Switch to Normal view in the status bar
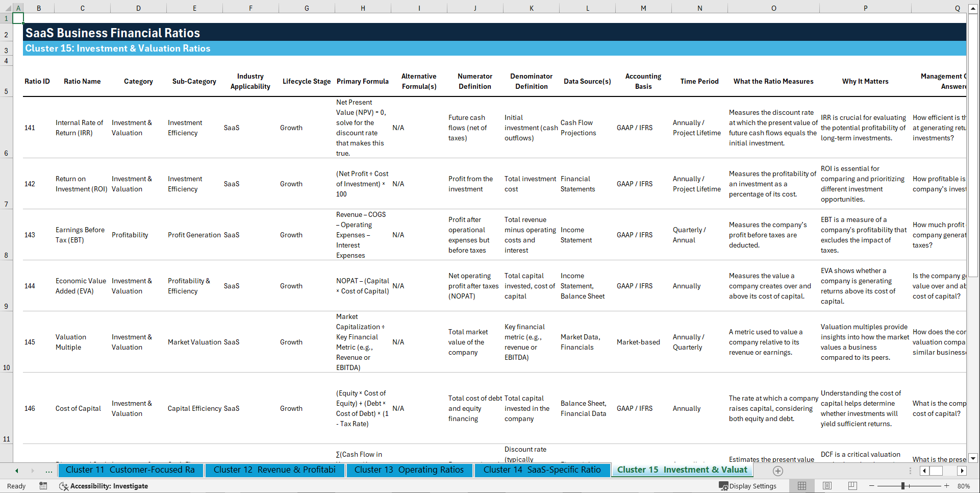 tap(801, 486)
